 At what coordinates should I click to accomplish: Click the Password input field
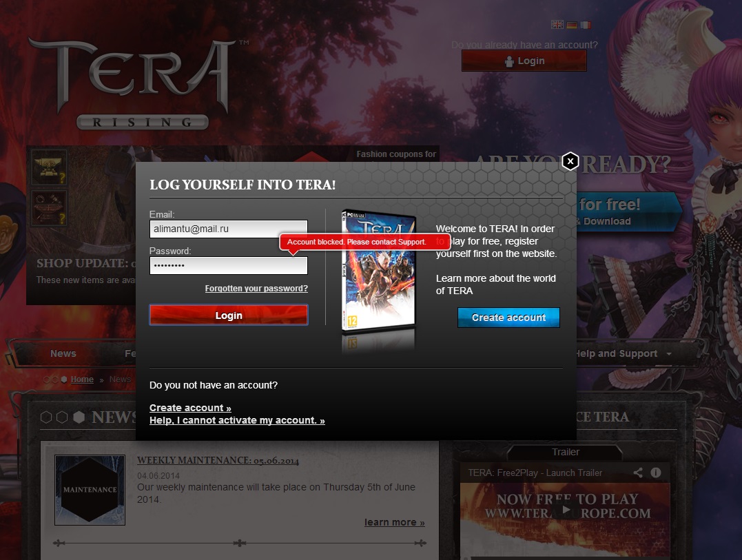[x=229, y=265]
